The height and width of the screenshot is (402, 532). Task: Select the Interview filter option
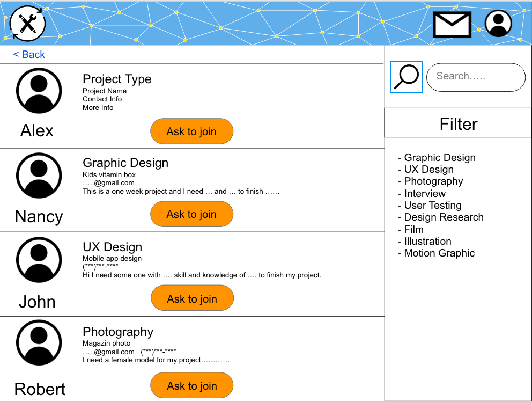424,193
